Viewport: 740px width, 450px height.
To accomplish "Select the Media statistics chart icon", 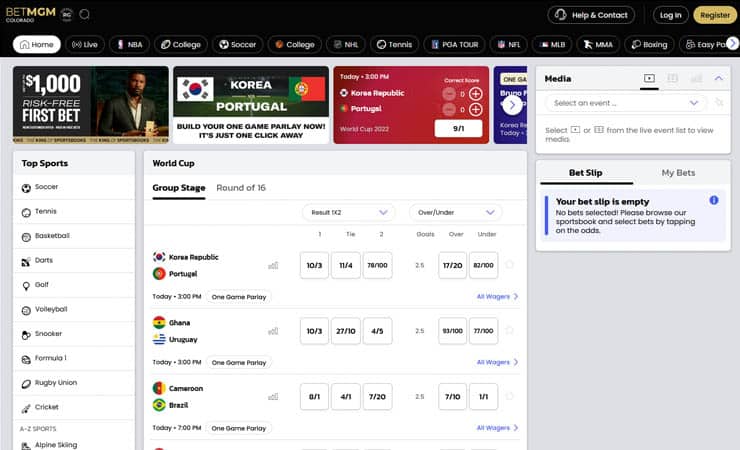I will 696,78.
